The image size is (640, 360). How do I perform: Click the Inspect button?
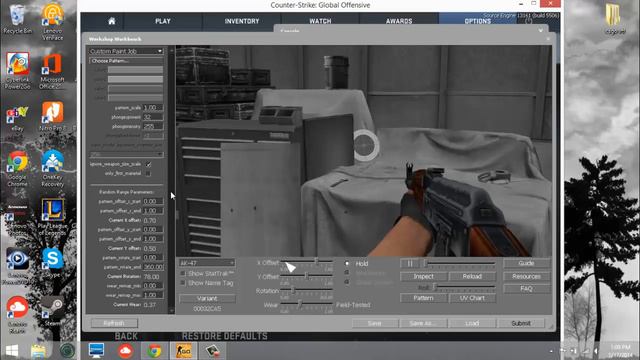tap(424, 276)
